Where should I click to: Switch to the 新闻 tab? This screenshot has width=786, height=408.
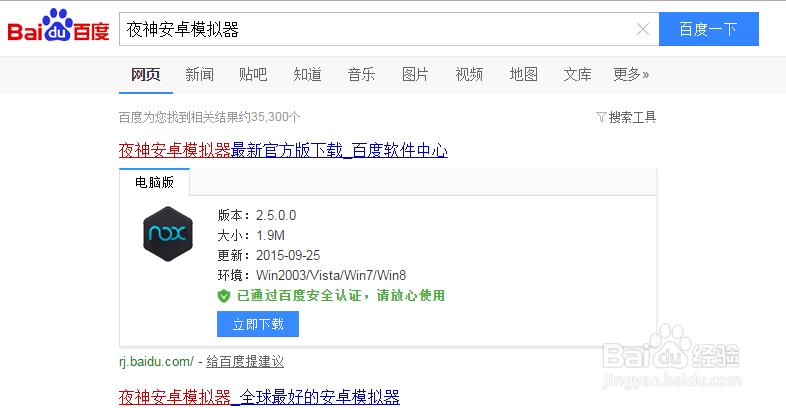(200, 75)
